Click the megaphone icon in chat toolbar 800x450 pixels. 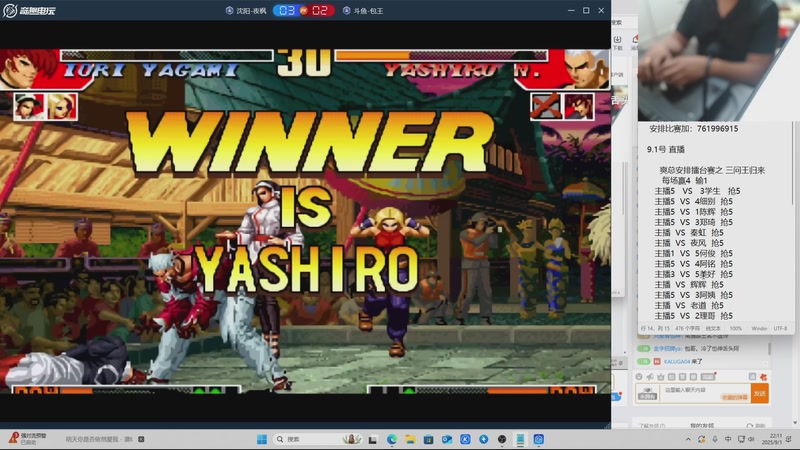[650, 377]
